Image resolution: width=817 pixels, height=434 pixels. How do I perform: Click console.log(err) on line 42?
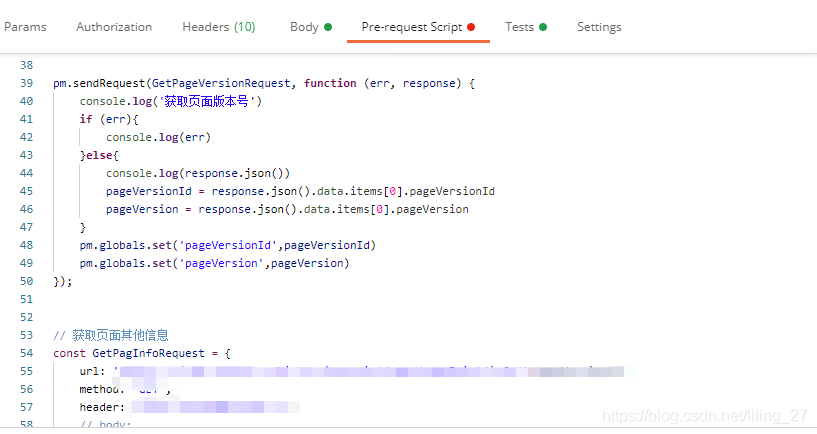[158, 138]
